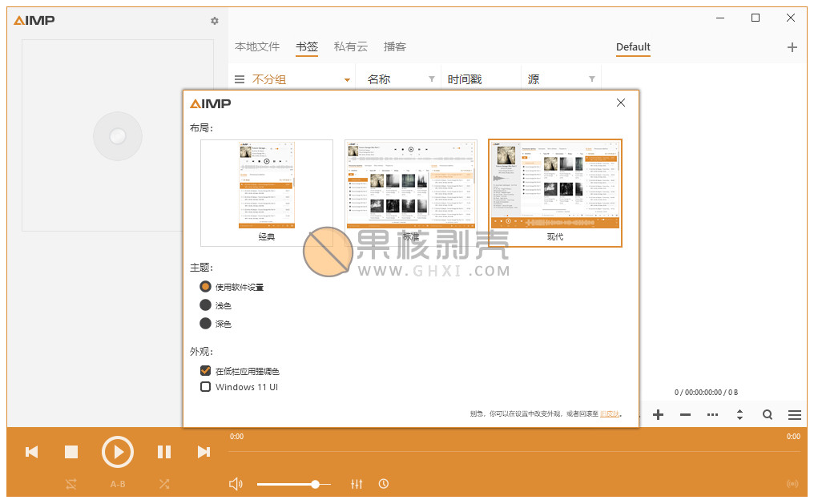Open the equalizer icon
The width and height of the screenshot is (814, 504).
click(x=357, y=484)
